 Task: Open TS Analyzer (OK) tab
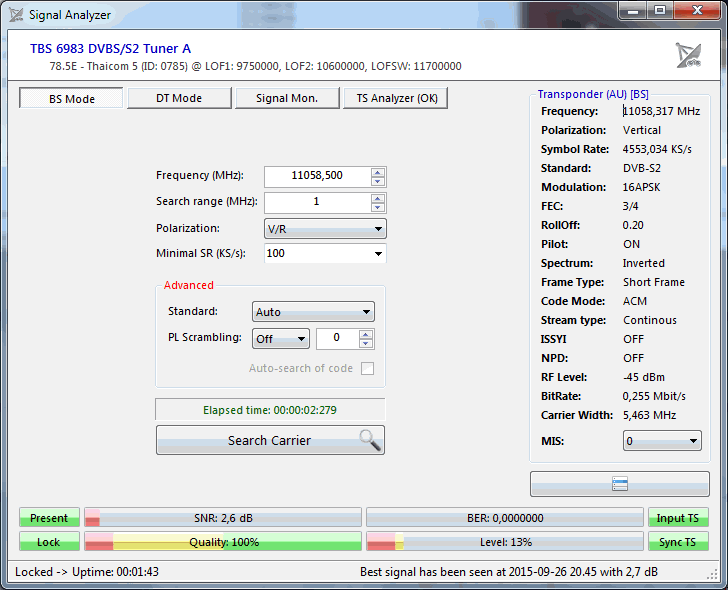click(x=396, y=98)
